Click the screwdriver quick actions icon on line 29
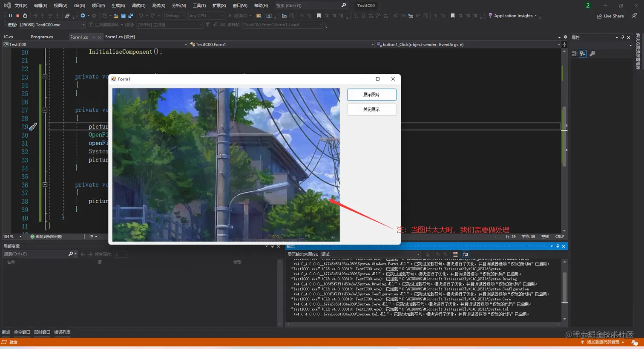644x349 pixels. point(33,127)
